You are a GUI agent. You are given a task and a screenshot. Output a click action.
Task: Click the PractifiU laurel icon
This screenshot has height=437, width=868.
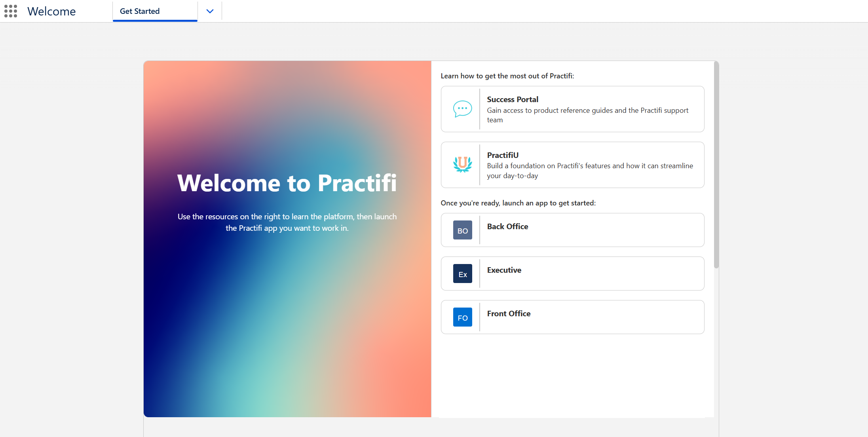click(x=462, y=164)
